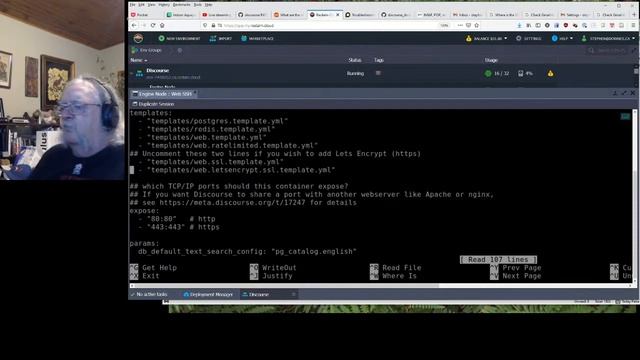Click Duplicate Session
Image resolution: width=640 pixels, height=360 pixels.
153,104
